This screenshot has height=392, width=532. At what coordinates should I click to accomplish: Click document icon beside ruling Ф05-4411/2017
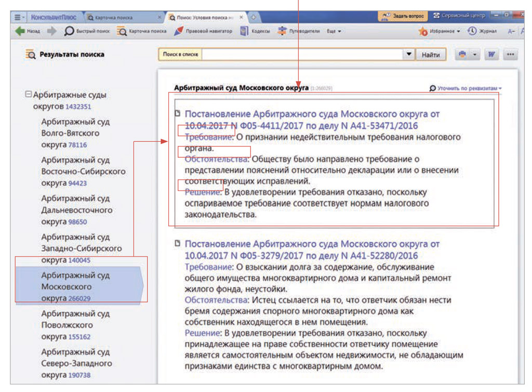click(177, 113)
